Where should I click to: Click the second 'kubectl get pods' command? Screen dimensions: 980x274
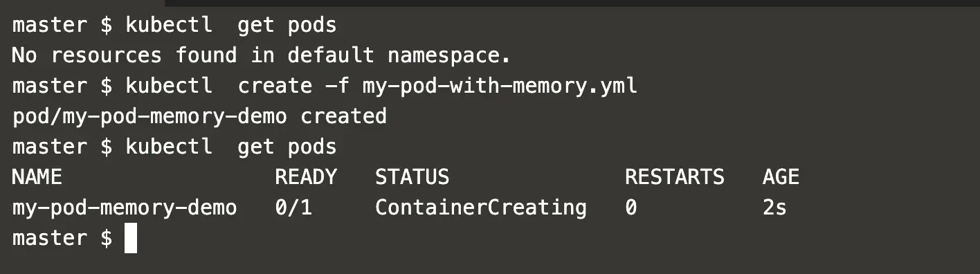tap(231, 147)
